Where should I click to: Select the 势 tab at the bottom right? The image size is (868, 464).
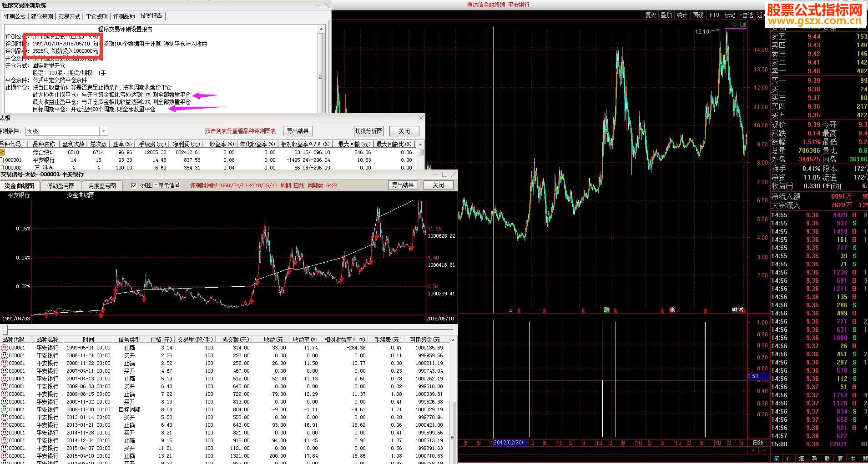pyautogui.click(x=814, y=459)
